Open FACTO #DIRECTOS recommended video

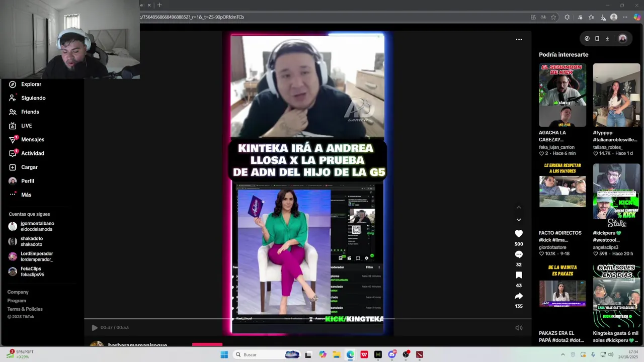562,195
